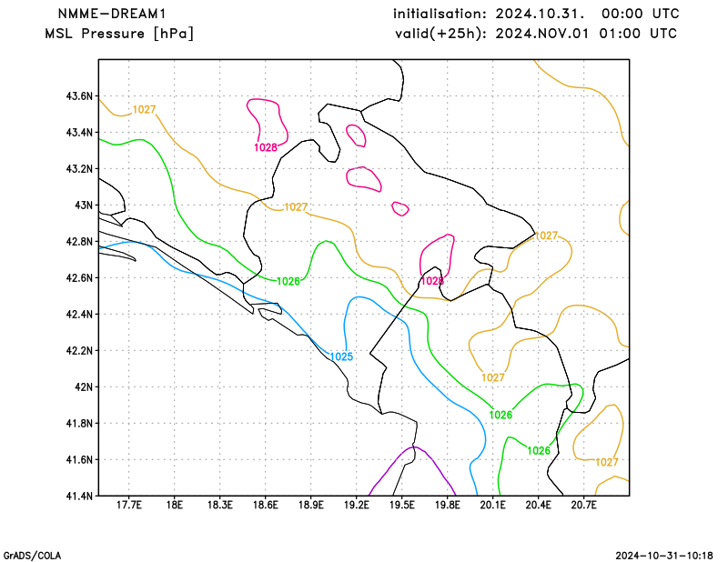Pick the 19.5E longitude axis label
This screenshot has height=562, width=728.
401,505
